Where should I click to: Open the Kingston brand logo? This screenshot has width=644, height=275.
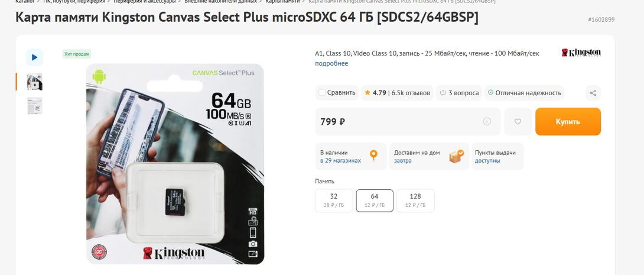click(581, 53)
